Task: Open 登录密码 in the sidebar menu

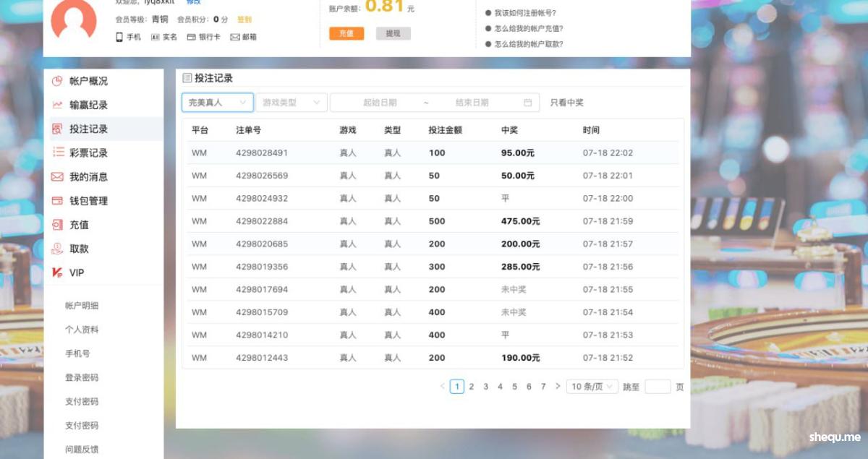Action: [82, 377]
